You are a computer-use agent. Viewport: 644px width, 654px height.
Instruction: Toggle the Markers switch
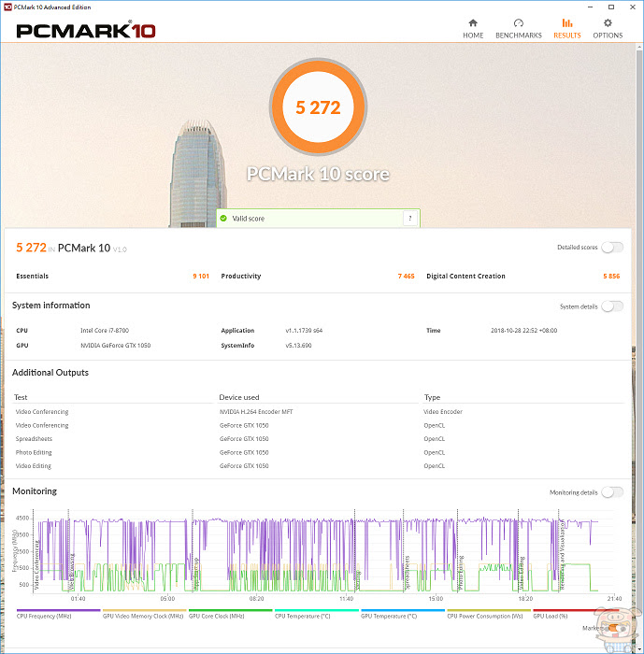point(618,628)
